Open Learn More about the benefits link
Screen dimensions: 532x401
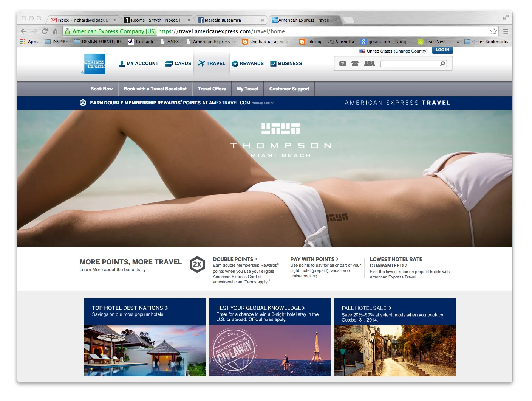coord(109,270)
